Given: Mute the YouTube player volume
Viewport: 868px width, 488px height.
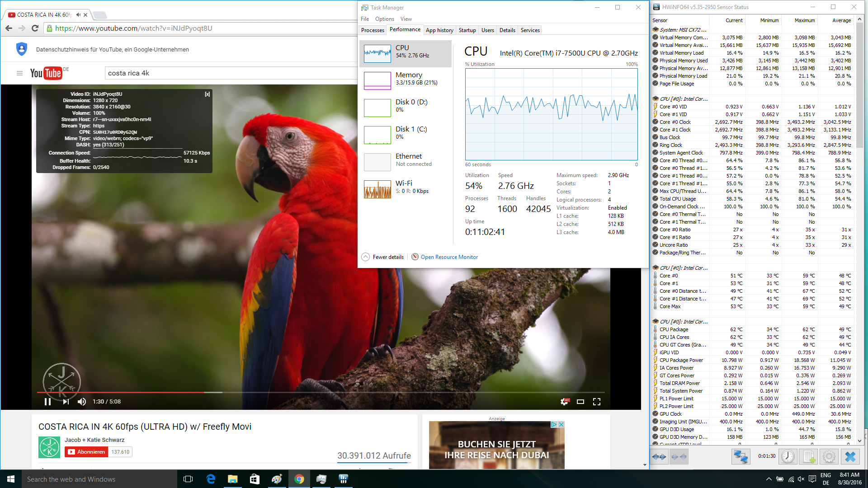Looking at the screenshot, I should click(82, 402).
